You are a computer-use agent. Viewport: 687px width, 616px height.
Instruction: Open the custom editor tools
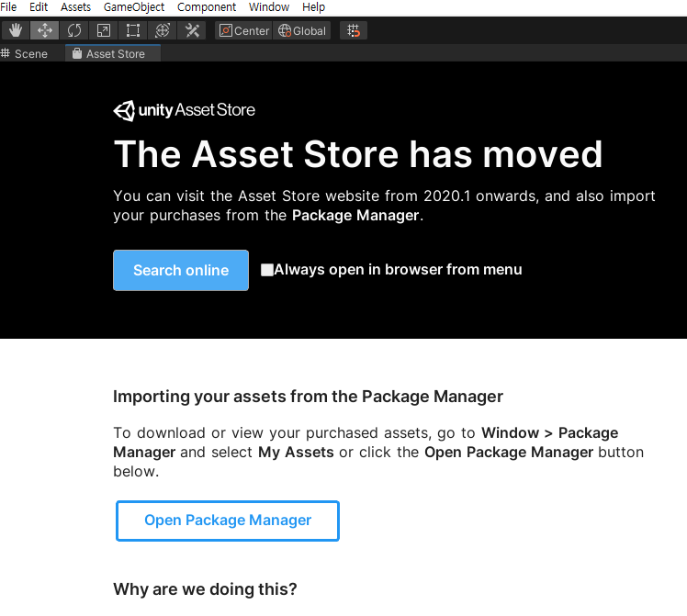coord(192,30)
